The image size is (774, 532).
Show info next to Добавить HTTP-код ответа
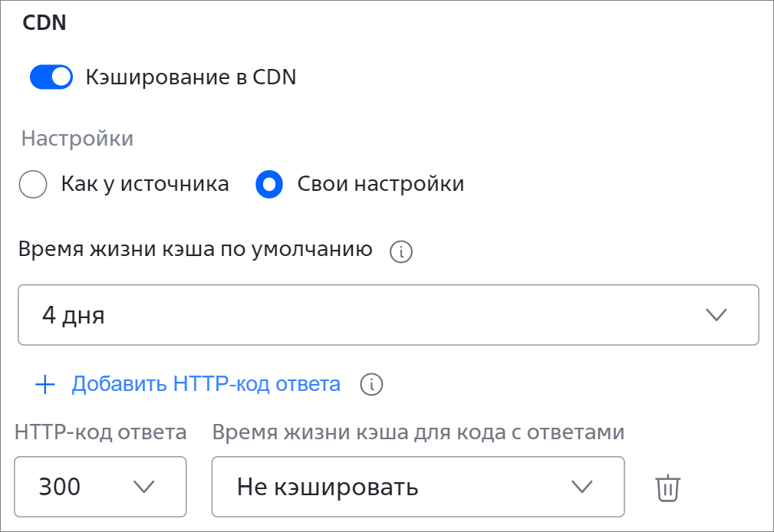pos(371,385)
